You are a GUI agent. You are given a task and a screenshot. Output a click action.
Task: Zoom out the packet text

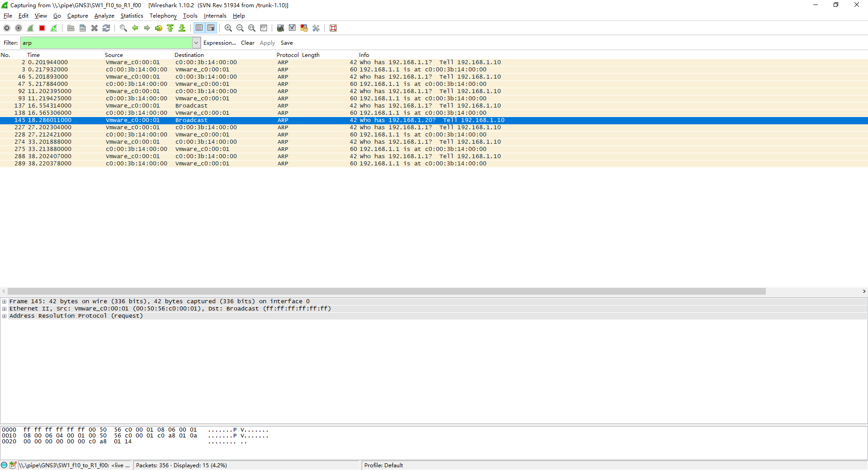240,28
